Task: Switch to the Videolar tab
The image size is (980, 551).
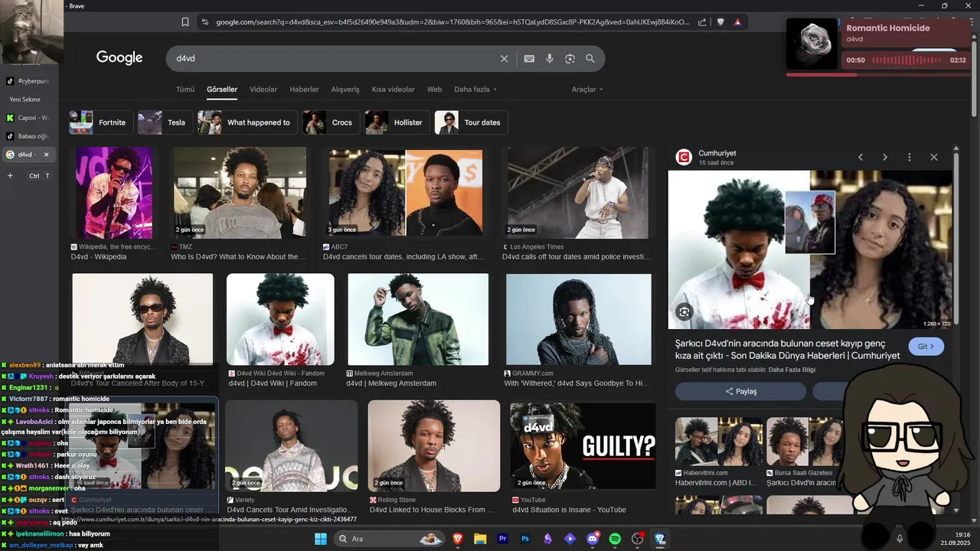Action: coord(263,90)
